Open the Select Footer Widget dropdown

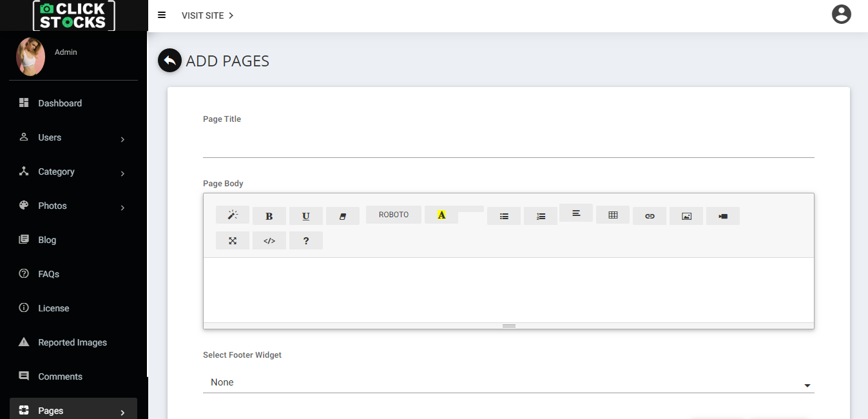coord(508,383)
